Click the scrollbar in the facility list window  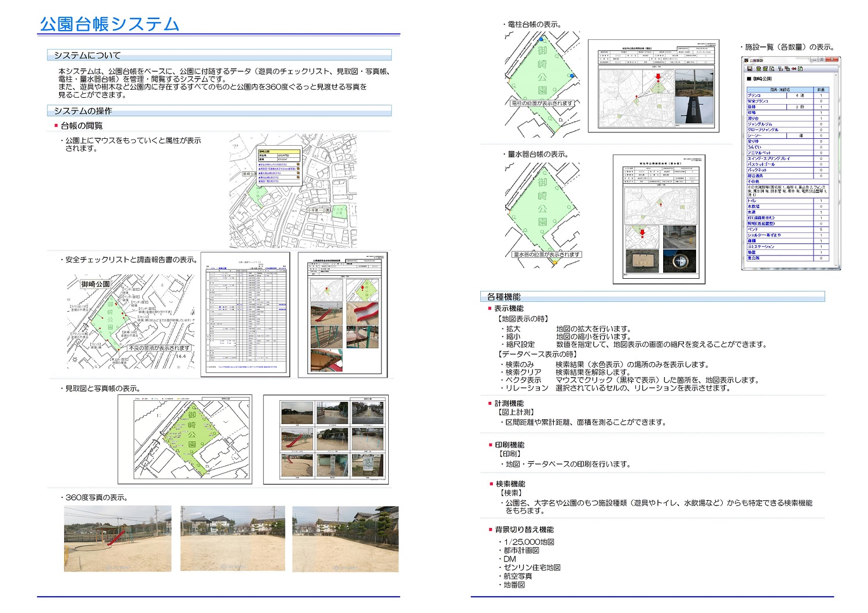pyautogui.click(x=836, y=173)
